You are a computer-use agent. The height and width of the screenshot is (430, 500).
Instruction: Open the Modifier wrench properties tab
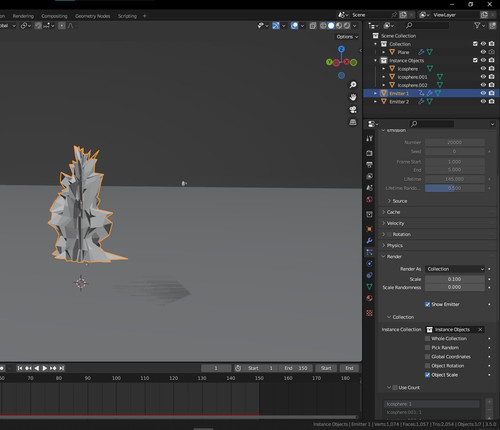click(x=369, y=241)
